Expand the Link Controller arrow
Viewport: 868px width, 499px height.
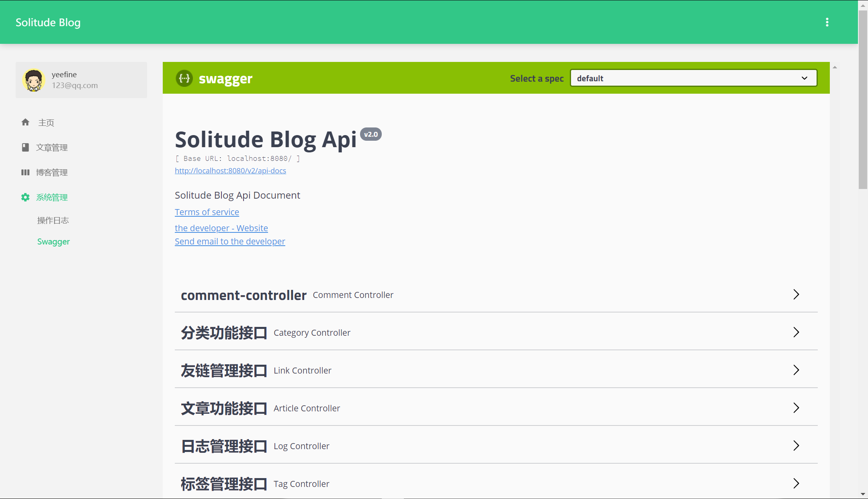pyautogui.click(x=796, y=370)
